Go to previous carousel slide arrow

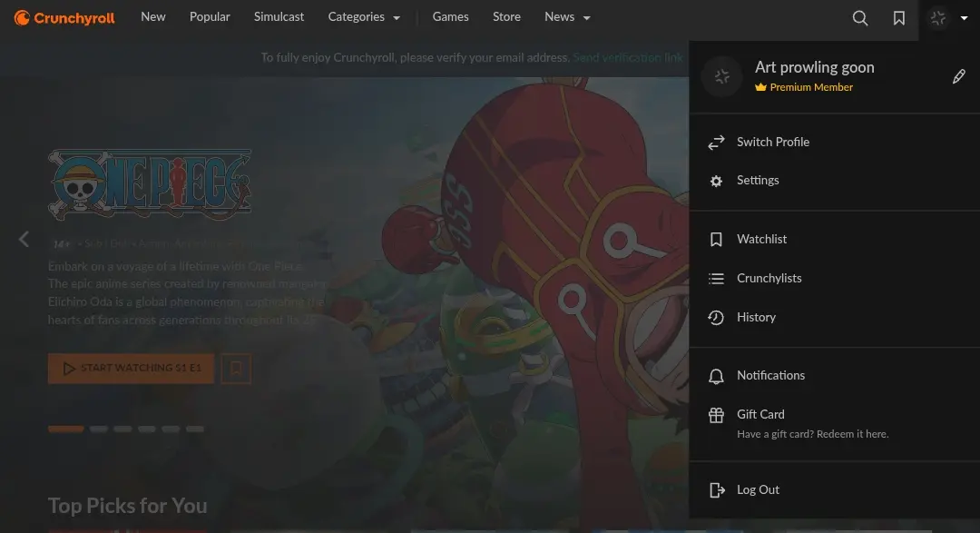point(24,239)
